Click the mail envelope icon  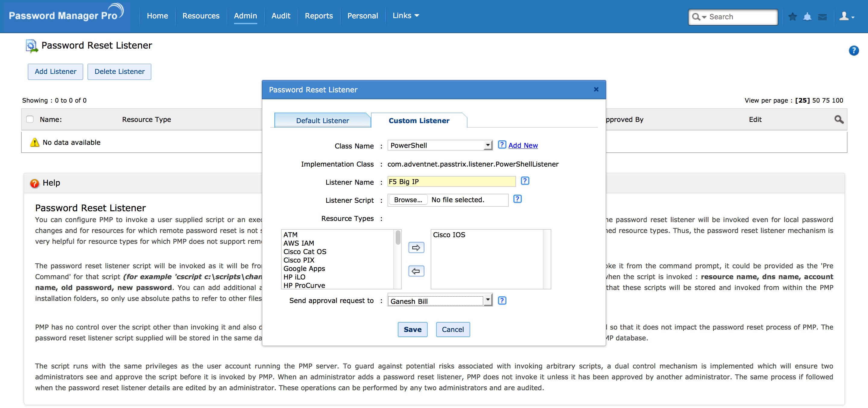tap(822, 17)
